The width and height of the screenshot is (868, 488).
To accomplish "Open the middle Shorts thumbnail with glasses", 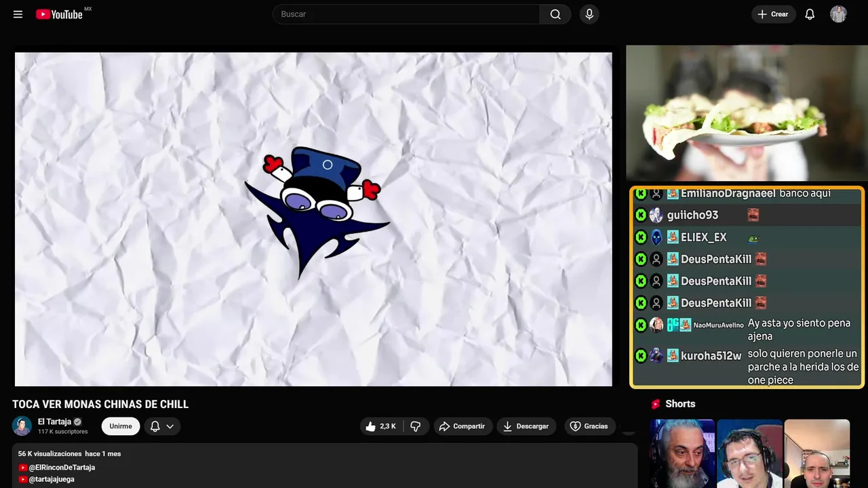I will [749, 453].
